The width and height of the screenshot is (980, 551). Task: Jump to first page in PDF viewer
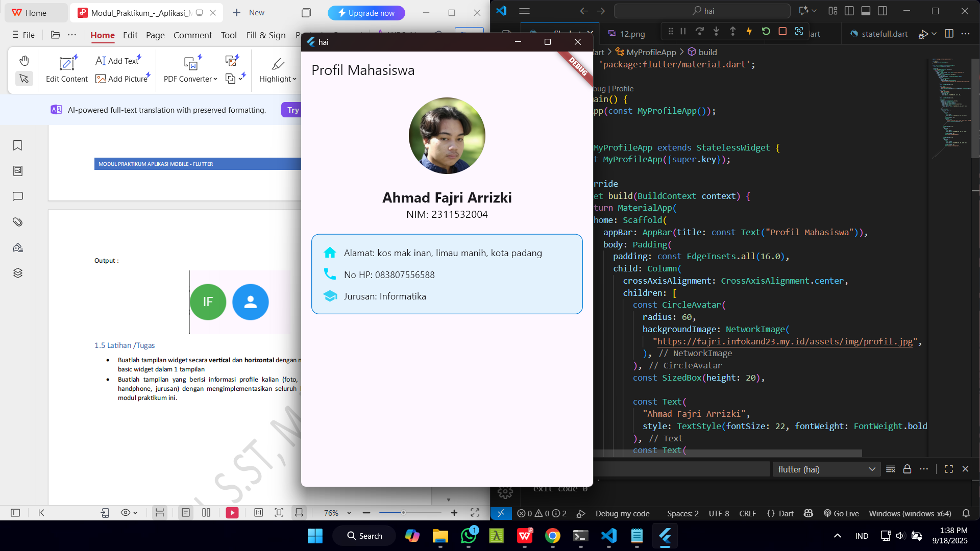coord(41,513)
